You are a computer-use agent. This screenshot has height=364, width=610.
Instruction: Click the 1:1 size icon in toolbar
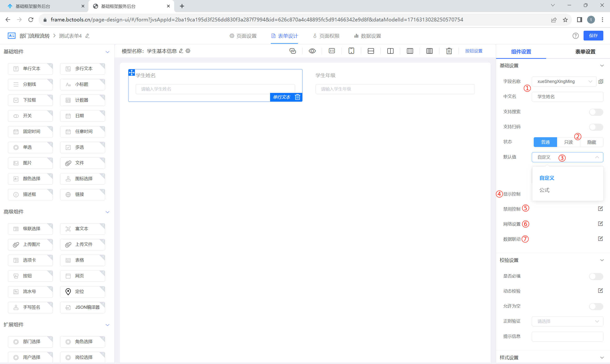coord(332,51)
